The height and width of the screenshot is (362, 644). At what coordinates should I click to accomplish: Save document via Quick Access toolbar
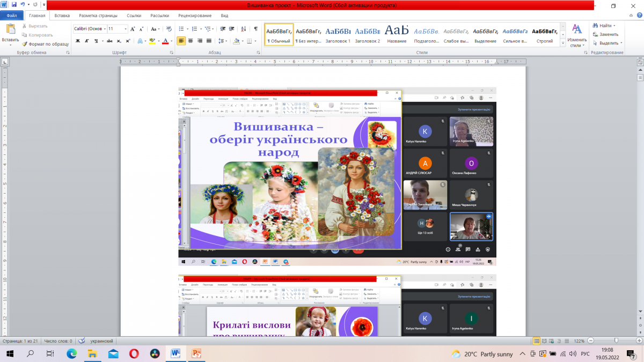(x=14, y=4)
